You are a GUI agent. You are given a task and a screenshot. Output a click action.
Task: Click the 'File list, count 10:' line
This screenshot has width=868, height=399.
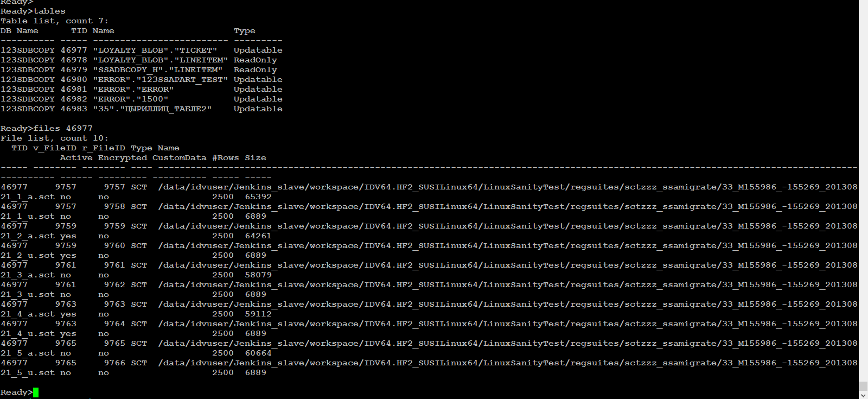[x=54, y=138]
